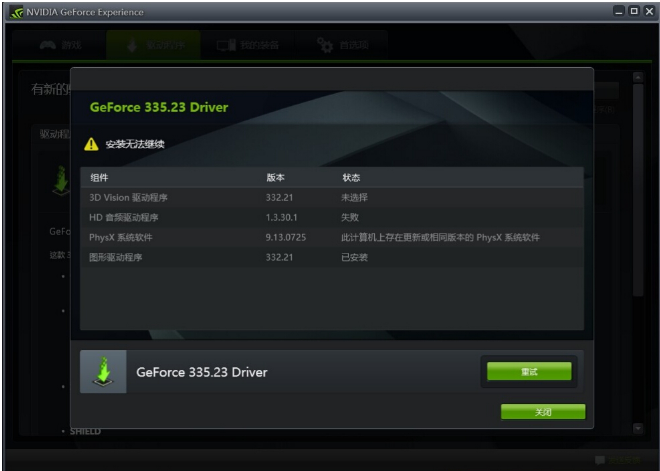
Task: Click the monitor icon on My Rig tab
Action: click(x=226, y=45)
